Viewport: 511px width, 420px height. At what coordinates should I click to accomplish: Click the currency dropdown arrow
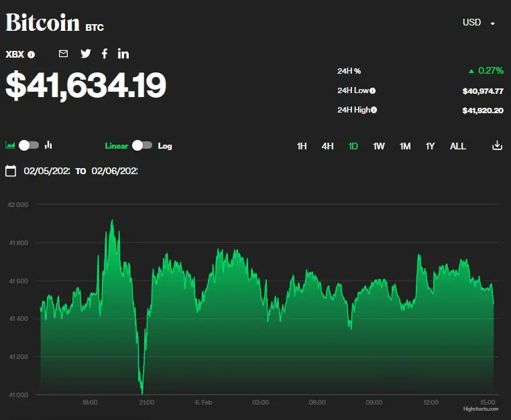pyautogui.click(x=493, y=23)
